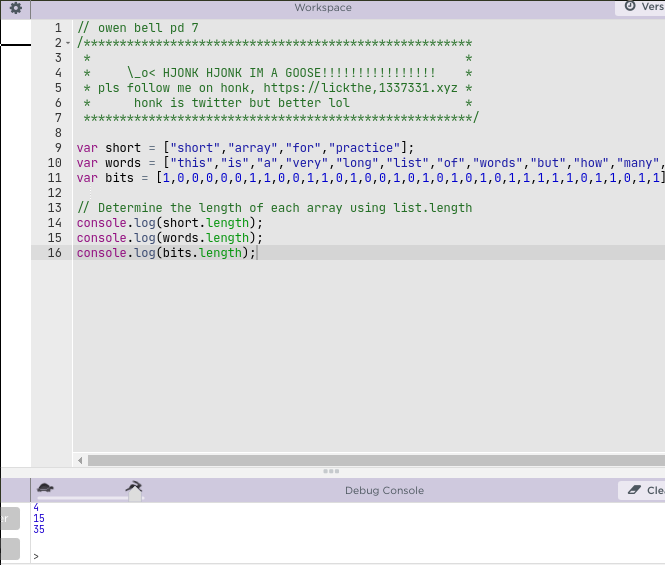Open the workspace settings gear
Screen dimensions: 665x565
(x=15, y=8)
